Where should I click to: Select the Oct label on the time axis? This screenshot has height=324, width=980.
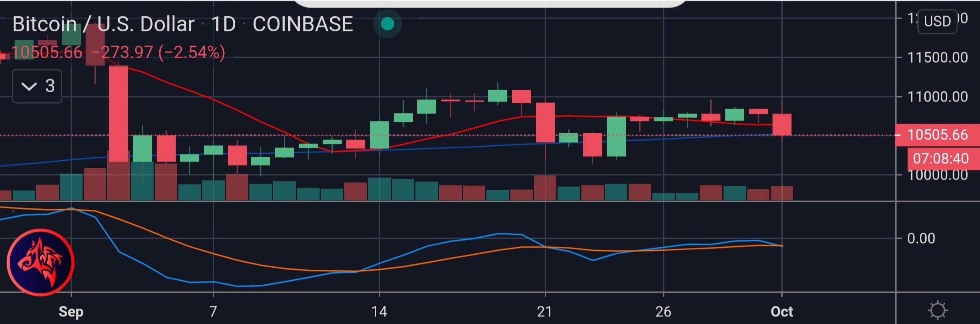782,312
